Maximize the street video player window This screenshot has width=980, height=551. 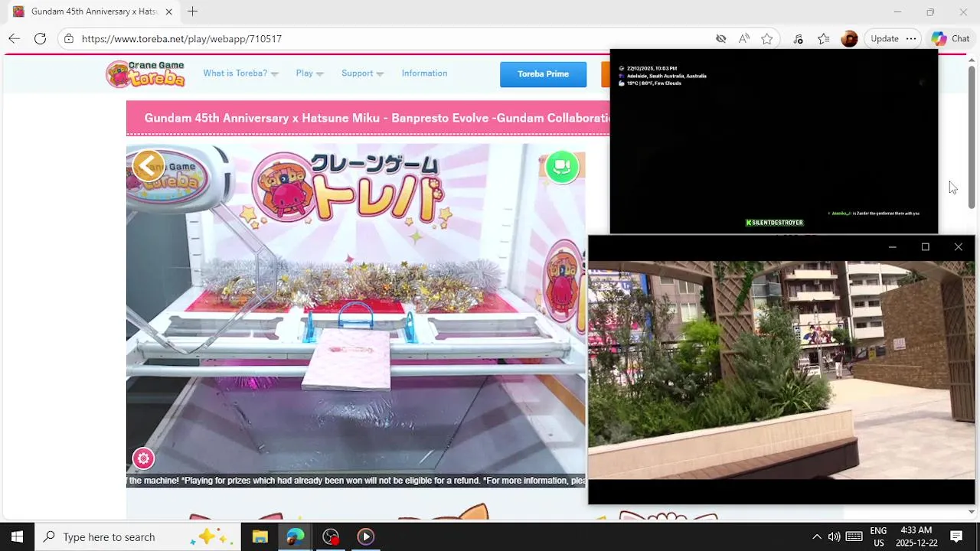[925, 247]
